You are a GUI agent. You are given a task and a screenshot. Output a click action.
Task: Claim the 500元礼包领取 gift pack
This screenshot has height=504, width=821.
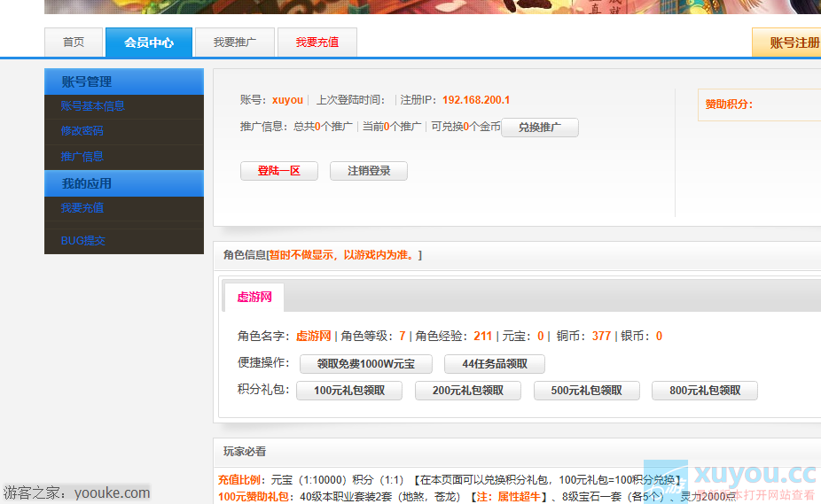586,391
